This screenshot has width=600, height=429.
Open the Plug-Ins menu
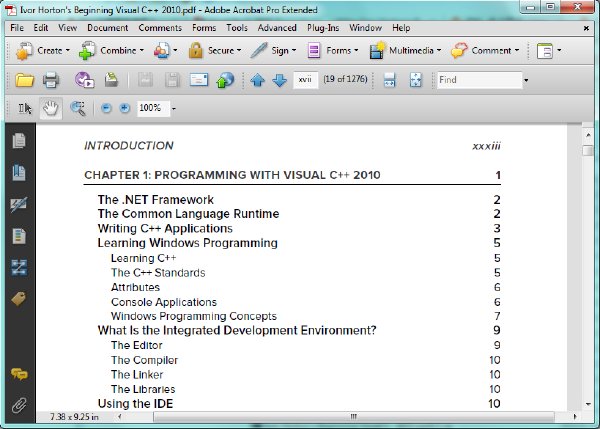(323, 28)
